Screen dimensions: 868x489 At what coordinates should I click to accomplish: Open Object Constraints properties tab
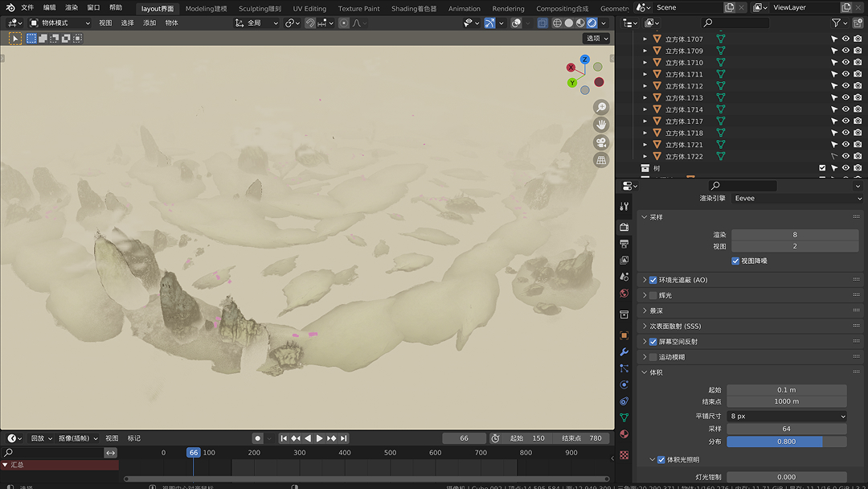pos(624,401)
